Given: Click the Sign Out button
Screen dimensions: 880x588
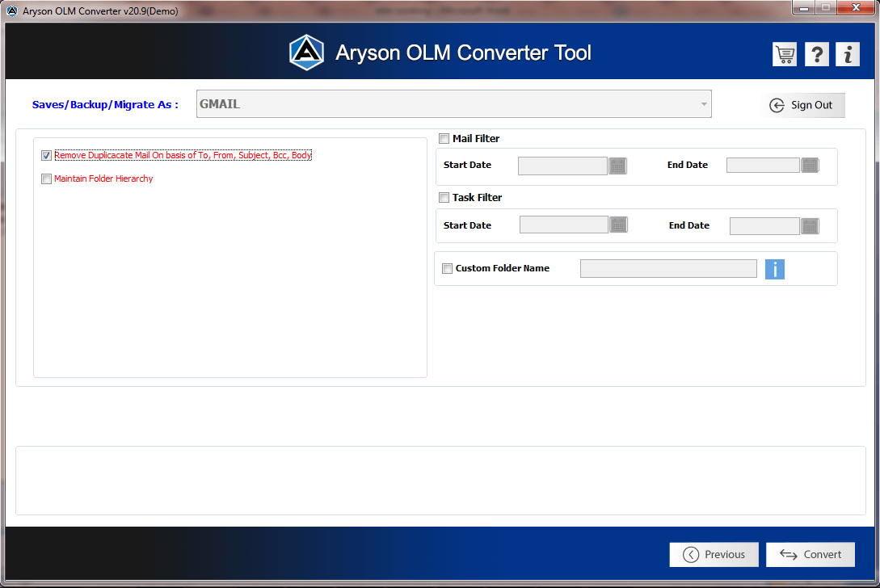Looking at the screenshot, I should [x=802, y=105].
